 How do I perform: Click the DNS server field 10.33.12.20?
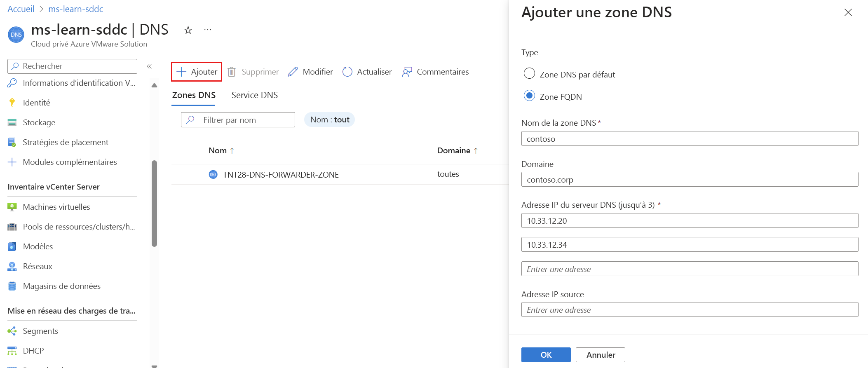pyautogui.click(x=690, y=220)
